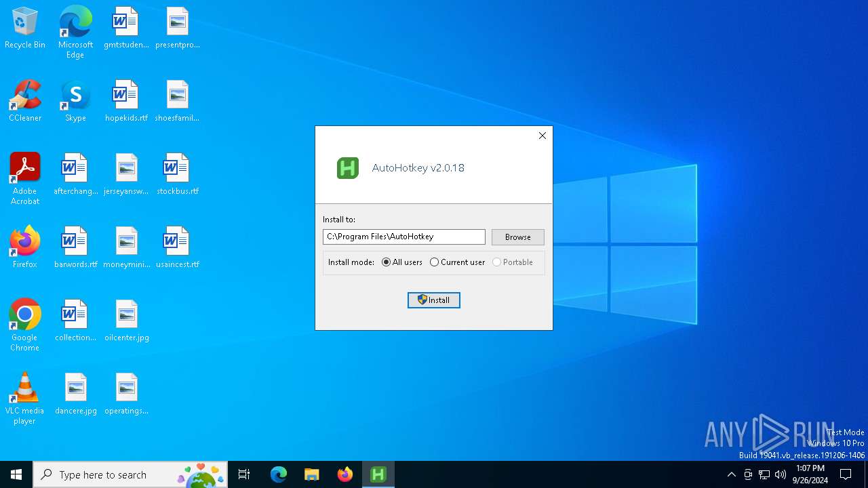Screen dimensions: 868x488
Task: Select the moneymini... image file
Action: point(126,248)
